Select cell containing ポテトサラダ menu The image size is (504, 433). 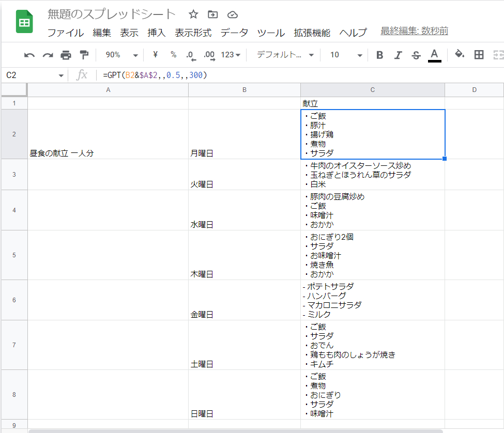(x=373, y=300)
